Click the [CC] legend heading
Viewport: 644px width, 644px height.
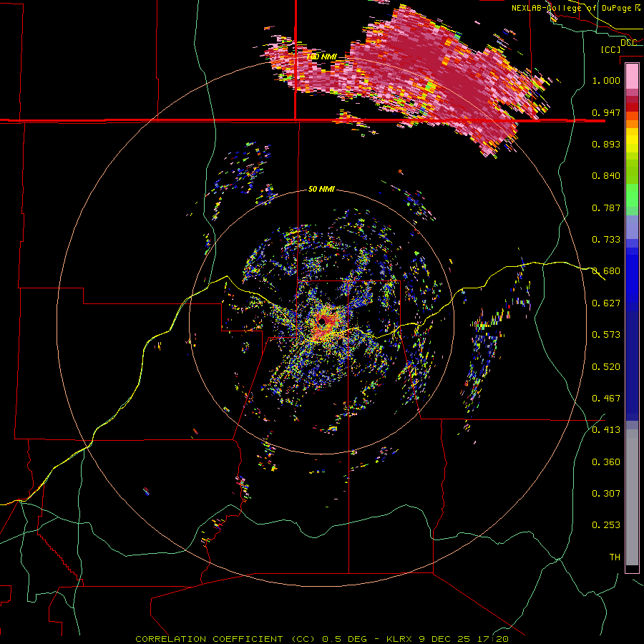pyautogui.click(x=610, y=49)
